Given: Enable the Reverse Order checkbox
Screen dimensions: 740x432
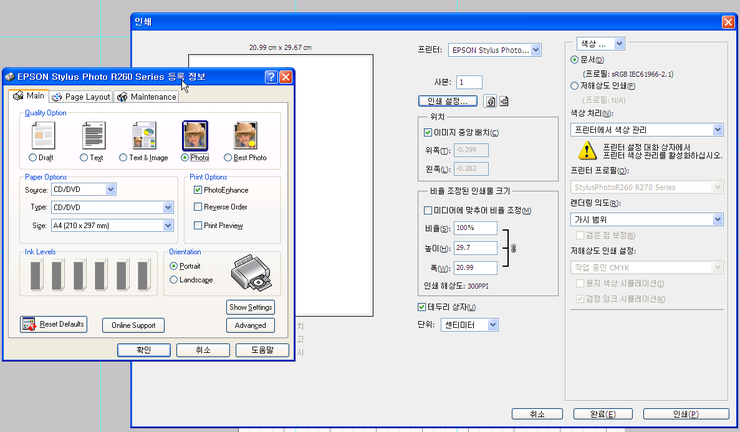Looking at the screenshot, I should 198,207.
